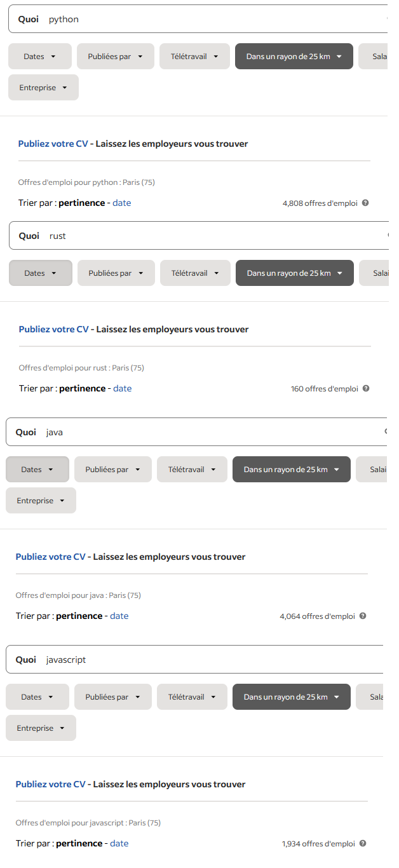Click Publiez votre CV above java results
The image size is (399, 868).
[50, 557]
